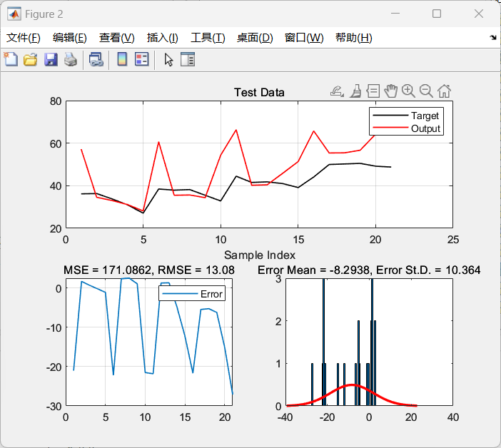Click the Target entry in the legend
The width and height of the screenshot is (501, 448).
tap(425, 116)
